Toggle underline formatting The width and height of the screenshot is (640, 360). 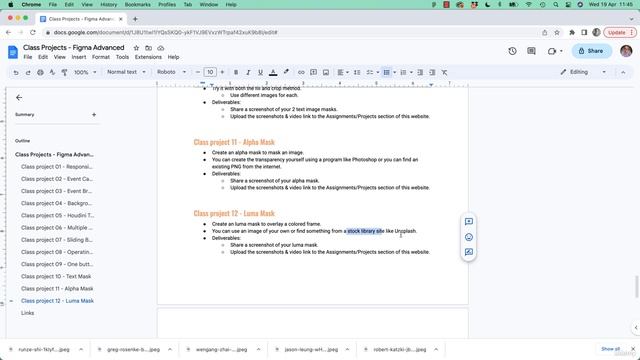pyautogui.click(x=260, y=72)
